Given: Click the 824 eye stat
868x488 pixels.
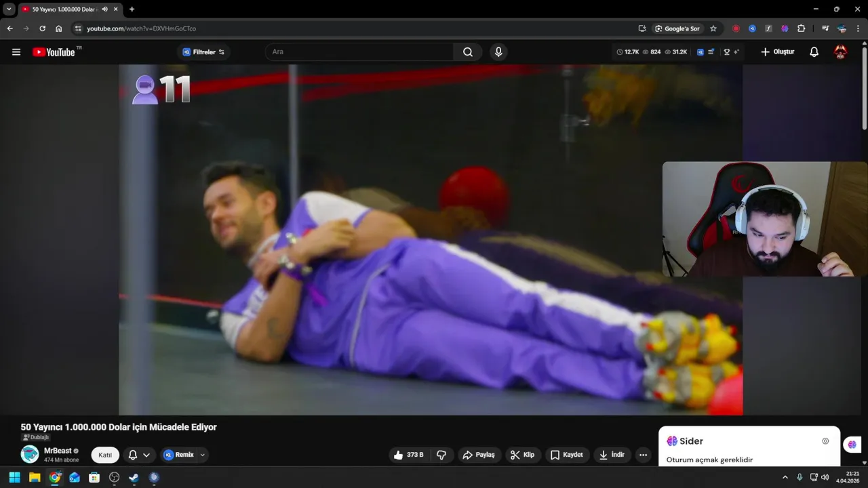Looking at the screenshot, I should point(652,52).
